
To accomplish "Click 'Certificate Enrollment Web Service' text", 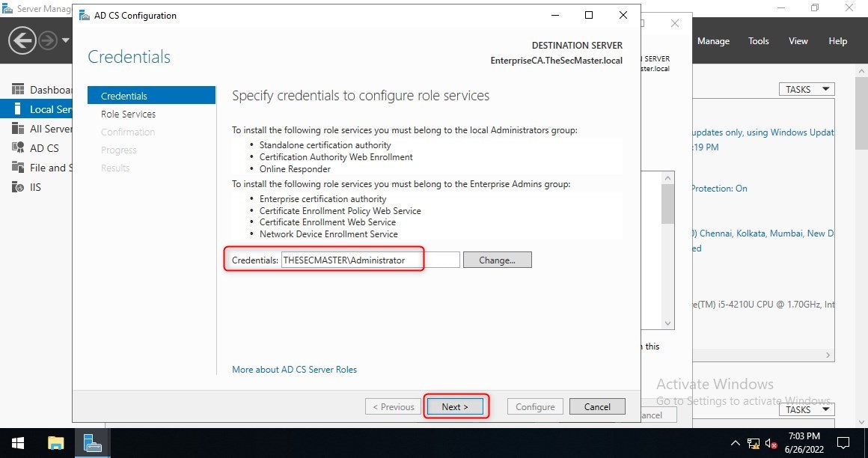I will click(327, 222).
